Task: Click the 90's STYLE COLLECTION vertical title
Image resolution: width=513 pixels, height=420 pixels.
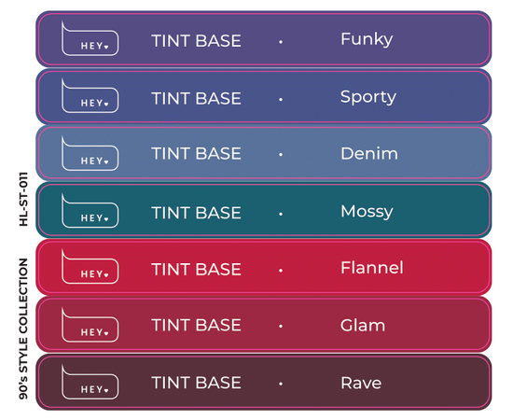Action: pos(23,329)
